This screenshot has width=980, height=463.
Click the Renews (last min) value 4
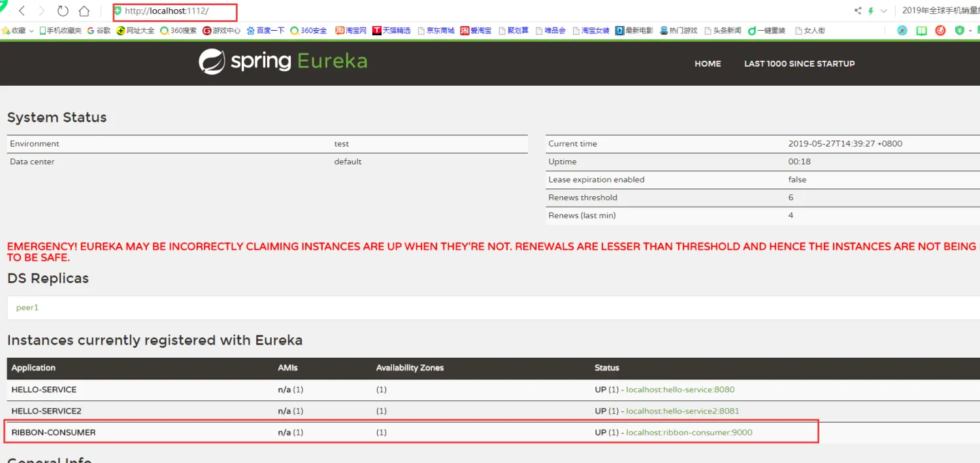(x=791, y=215)
